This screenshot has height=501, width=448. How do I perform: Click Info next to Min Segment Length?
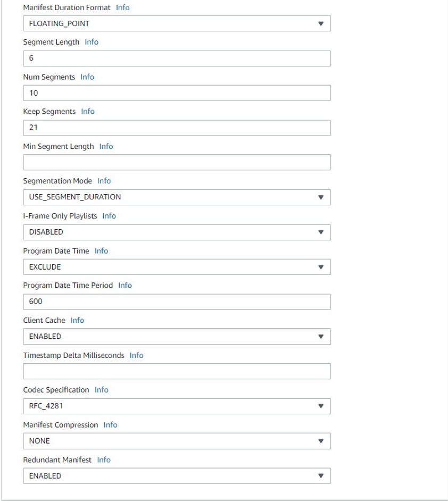click(x=106, y=146)
